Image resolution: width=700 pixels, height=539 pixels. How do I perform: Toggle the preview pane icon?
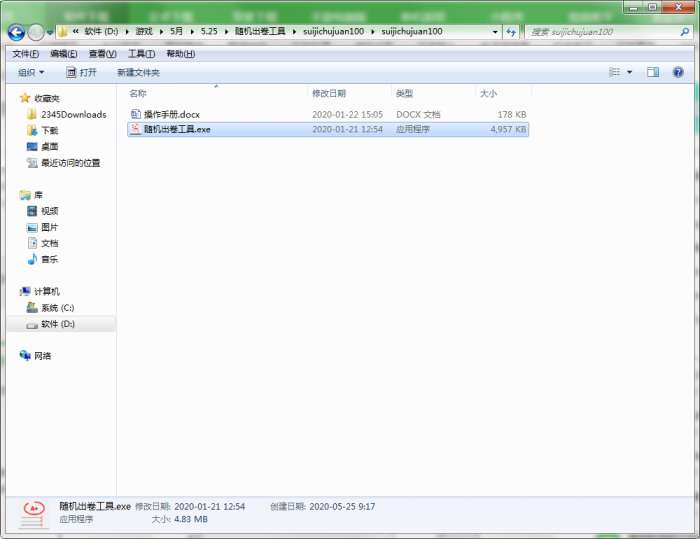pyautogui.click(x=653, y=72)
